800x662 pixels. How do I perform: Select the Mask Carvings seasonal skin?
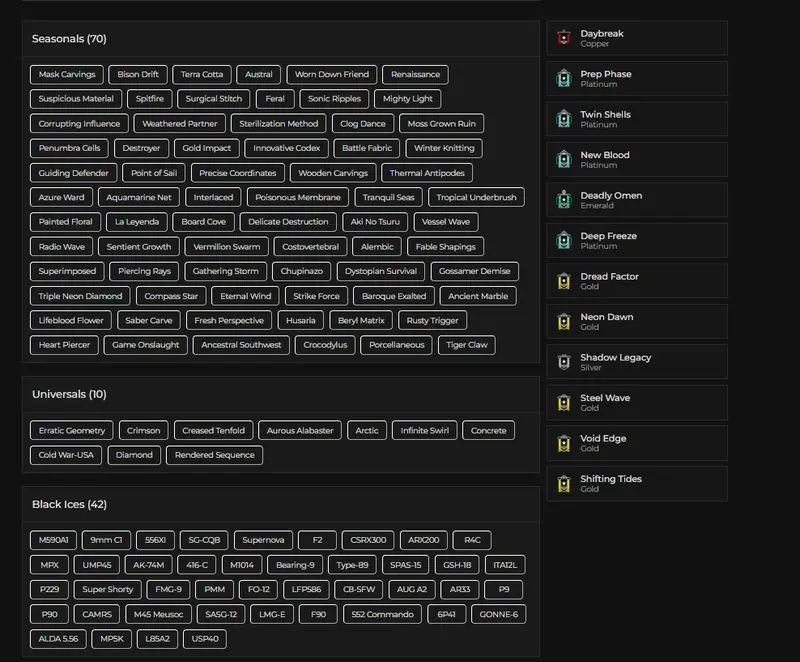tap(67, 75)
